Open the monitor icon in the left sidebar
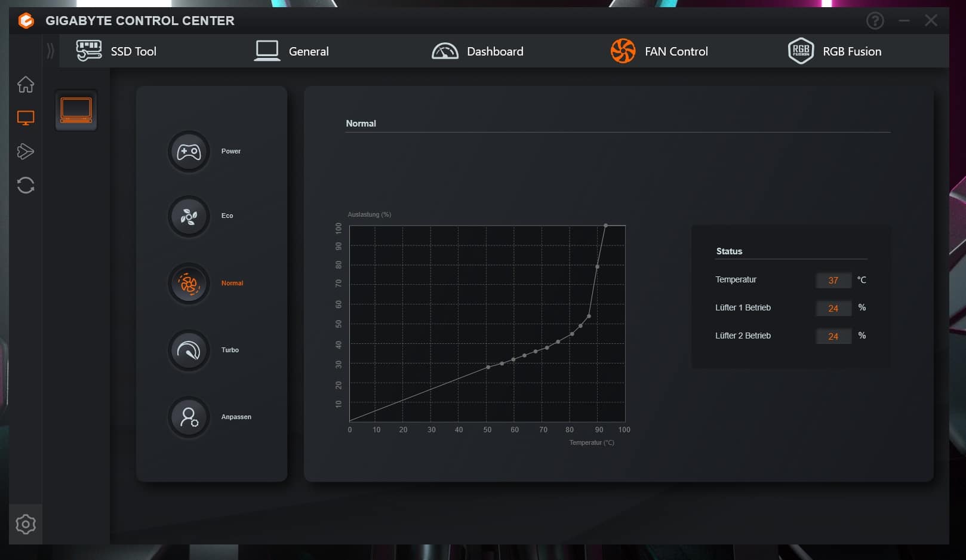966x560 pixels. tap(26, 118)
